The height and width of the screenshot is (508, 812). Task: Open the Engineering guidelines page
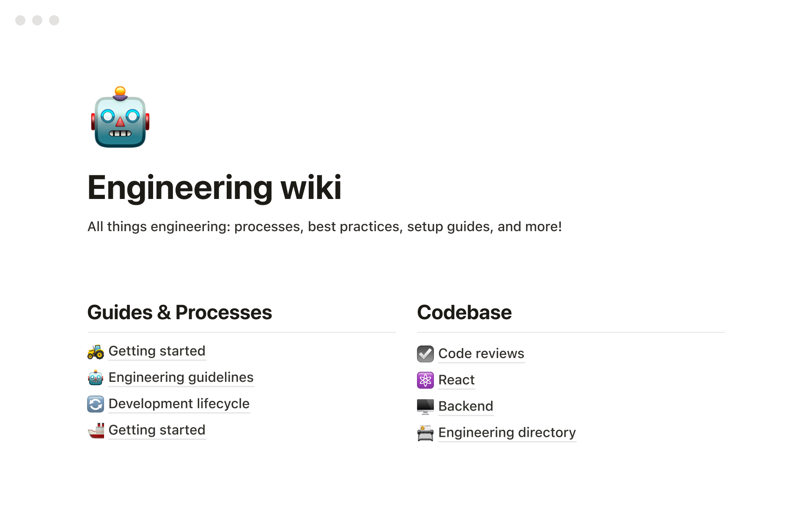pos(181,378)
